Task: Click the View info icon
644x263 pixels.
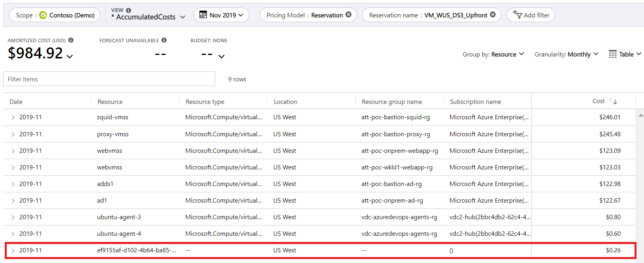Action: [128, 10]
